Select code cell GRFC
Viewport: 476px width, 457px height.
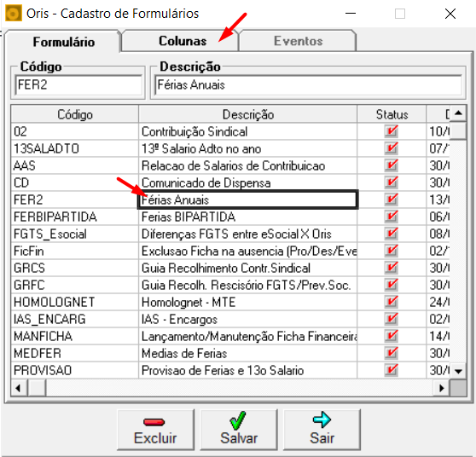coord(75,285)
